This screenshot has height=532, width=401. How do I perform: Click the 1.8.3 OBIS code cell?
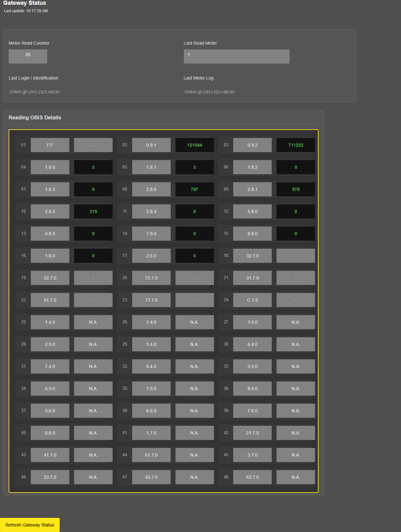[50, 189]
